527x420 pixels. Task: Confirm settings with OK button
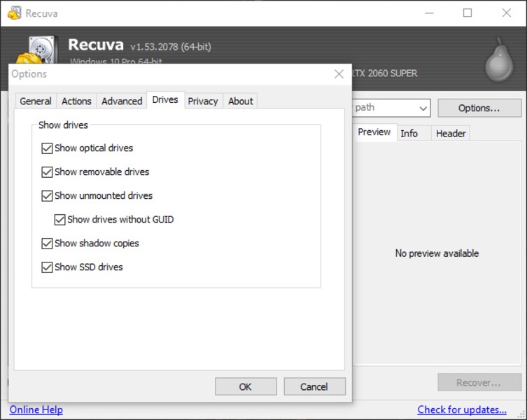(x=245, y=386)
